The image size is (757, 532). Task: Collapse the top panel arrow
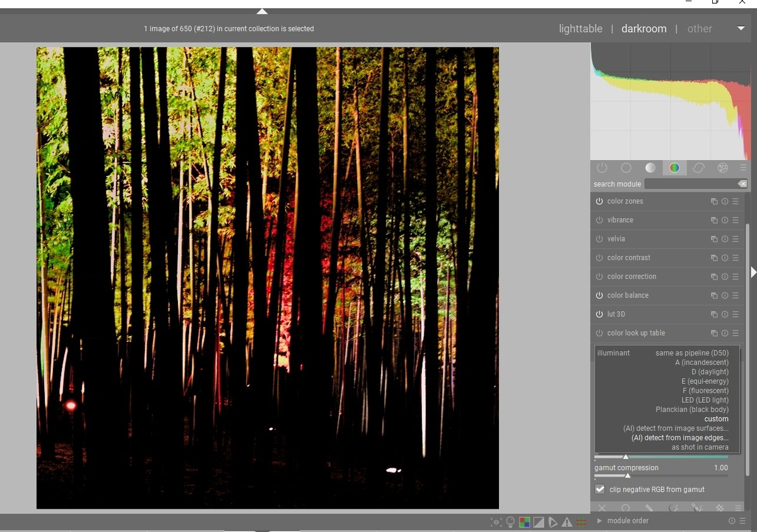262,11
